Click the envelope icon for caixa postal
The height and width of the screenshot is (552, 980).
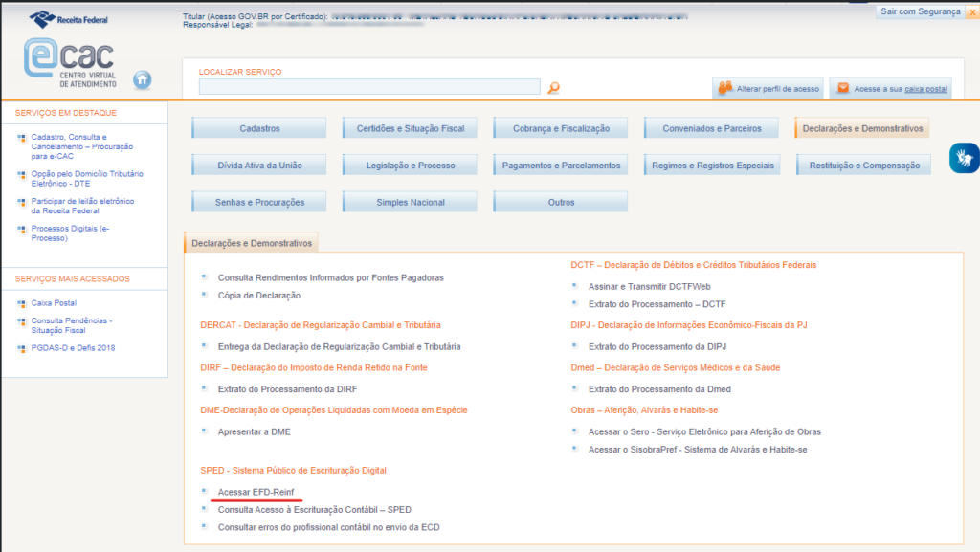(x=842, y=88)
